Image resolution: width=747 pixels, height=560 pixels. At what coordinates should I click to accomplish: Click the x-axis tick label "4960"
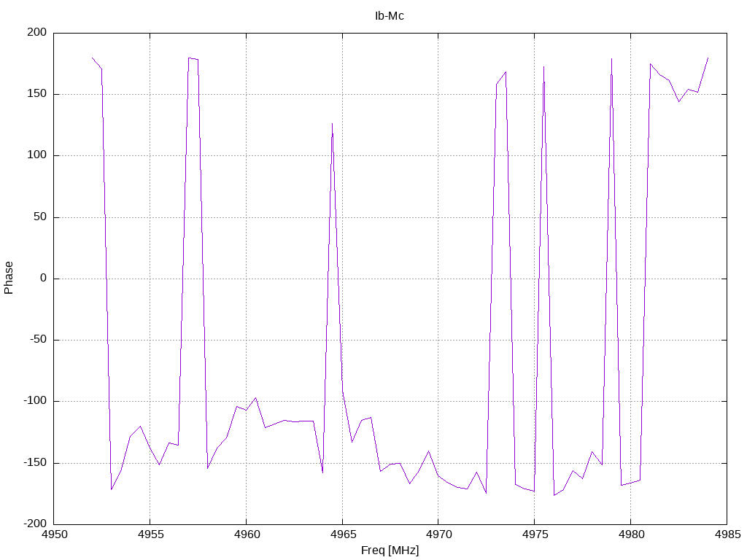[x=247, y=534]
